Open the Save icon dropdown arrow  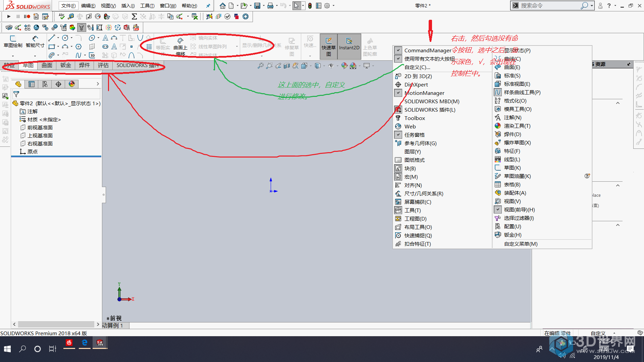(264, 6)
